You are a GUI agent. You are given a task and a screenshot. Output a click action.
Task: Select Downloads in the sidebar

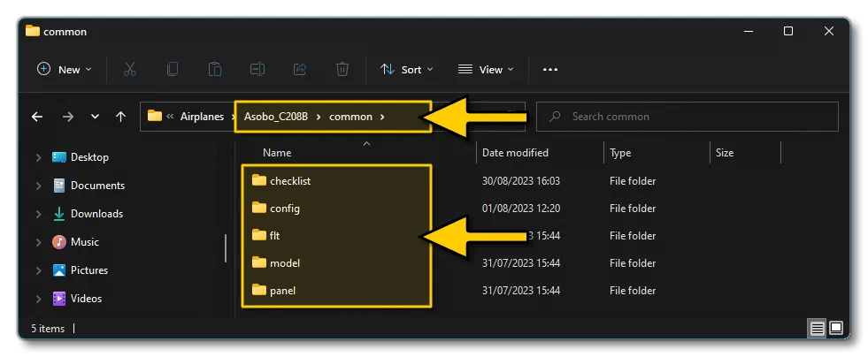tap(88, 214)
